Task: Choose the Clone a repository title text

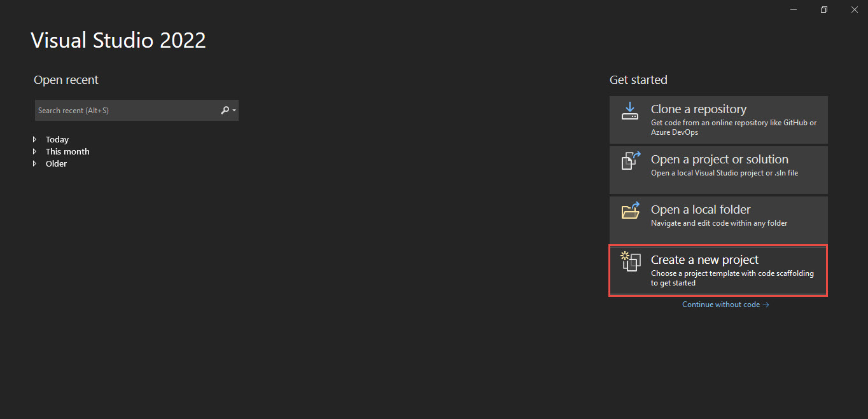Action: pyautogui.click(x=698, y=109)
